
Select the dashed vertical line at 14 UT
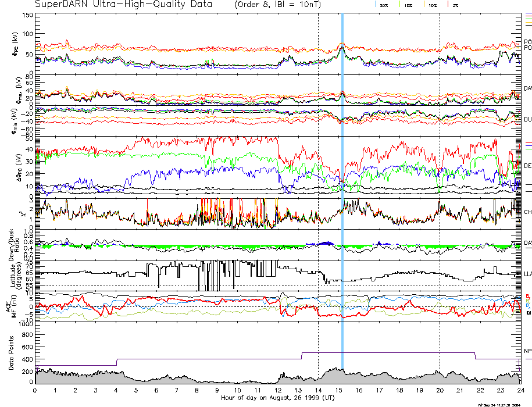coord(318,198)
